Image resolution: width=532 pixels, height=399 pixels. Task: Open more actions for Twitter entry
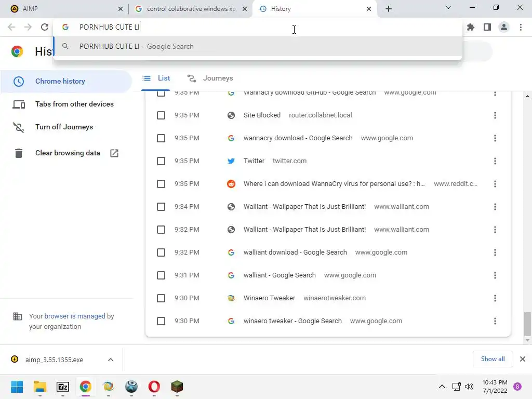(x=495, y=161)
